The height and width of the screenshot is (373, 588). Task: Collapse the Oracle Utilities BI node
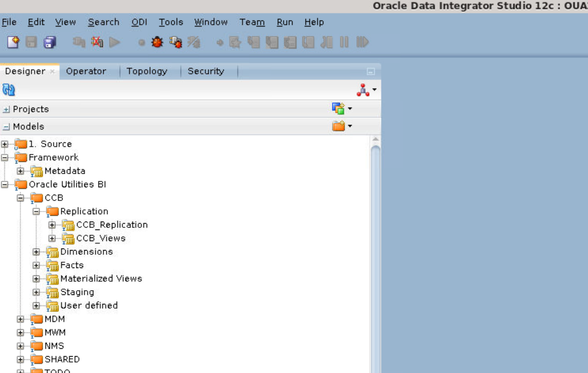tap(5, 185)
